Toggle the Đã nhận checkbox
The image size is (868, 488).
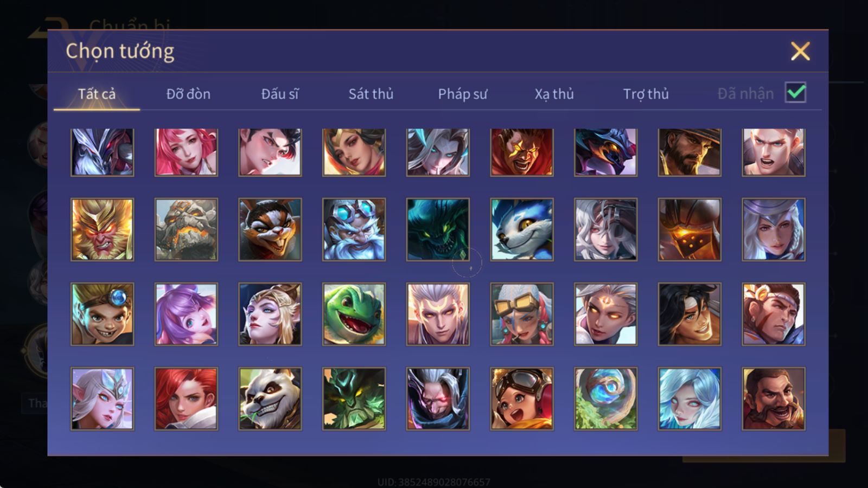click(x=795, y=92)
